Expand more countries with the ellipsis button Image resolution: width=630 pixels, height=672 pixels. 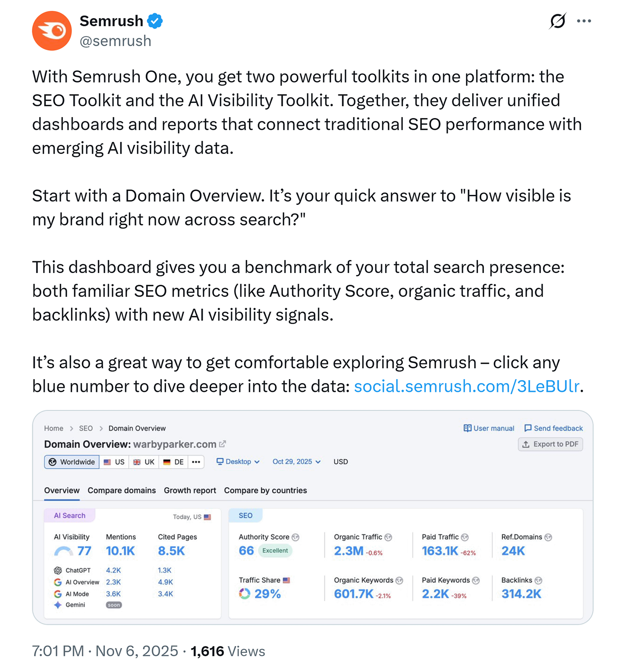(196, 462)
